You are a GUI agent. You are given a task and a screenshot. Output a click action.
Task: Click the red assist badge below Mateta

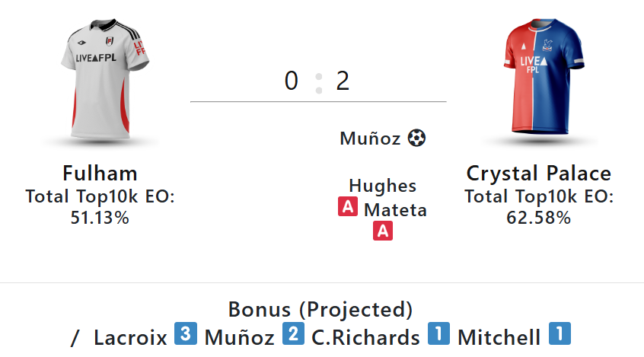[383, 231]
